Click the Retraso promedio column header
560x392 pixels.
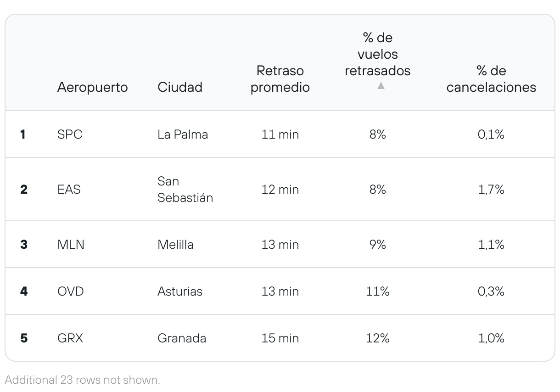pos(280,79)
